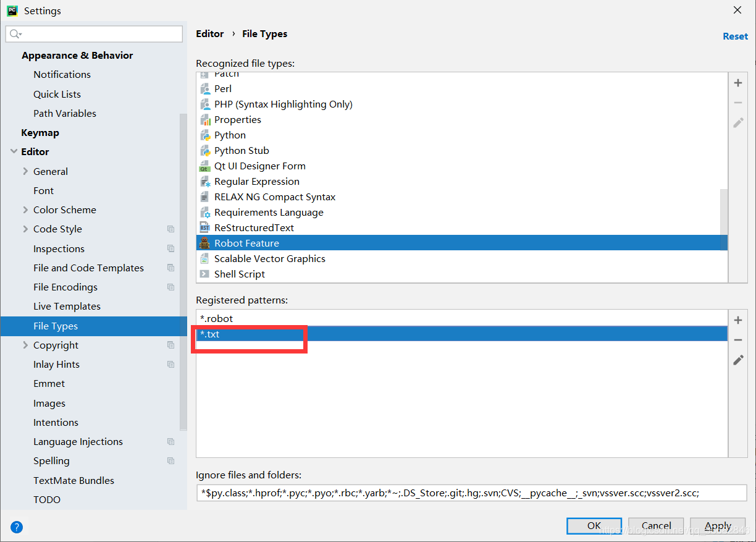This screenshot has height=542, width=756.
Task: Add a new recognized file type
Action: (738, 83)
